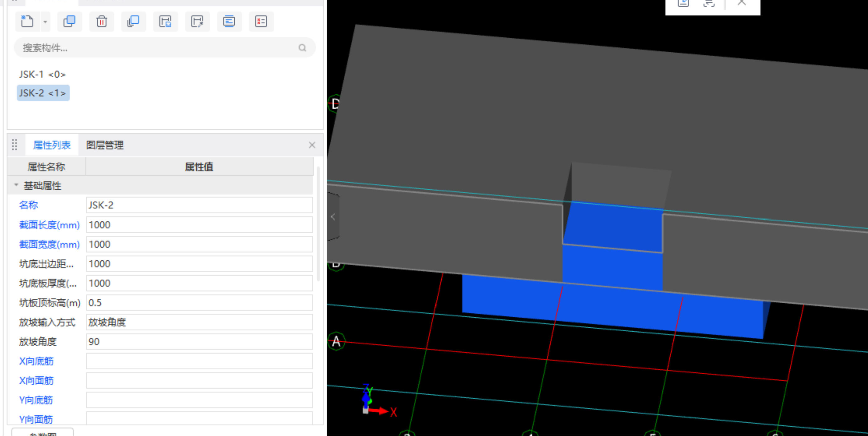Image resolution: width=868 pixels, height=436 pixels.
Task: Click the search magnifier icon
Action: (302, 48)
